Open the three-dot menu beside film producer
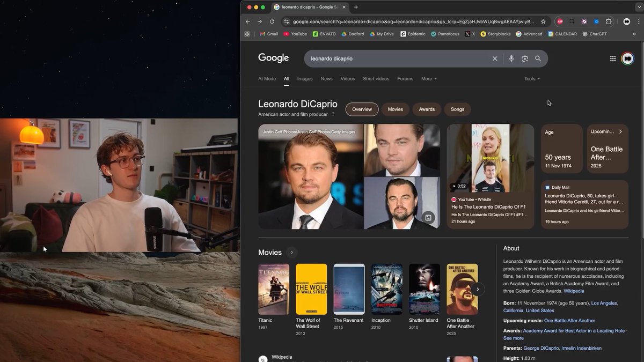 click(x=333, y=114)
